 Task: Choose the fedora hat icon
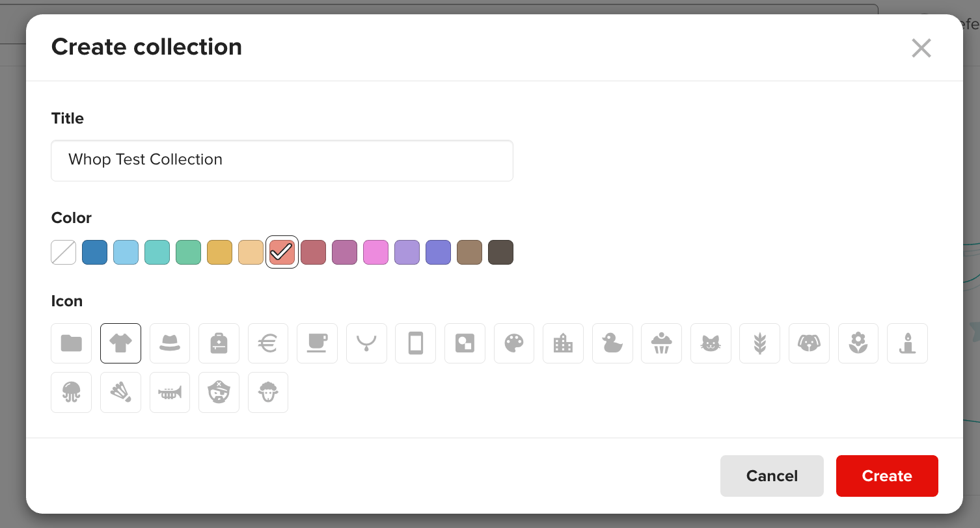tap(169, 343)
